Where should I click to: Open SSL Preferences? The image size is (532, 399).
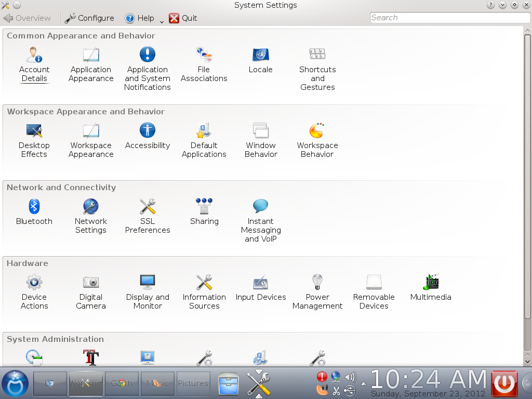tap(147, 216)
